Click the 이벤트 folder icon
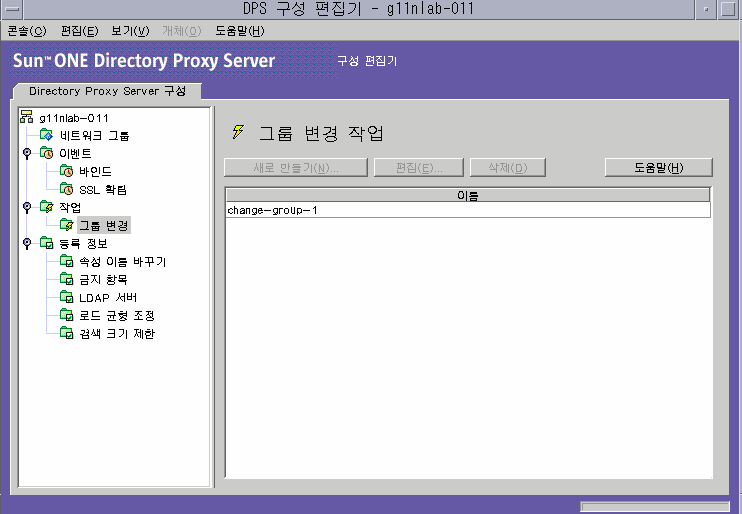 point(46,153)
